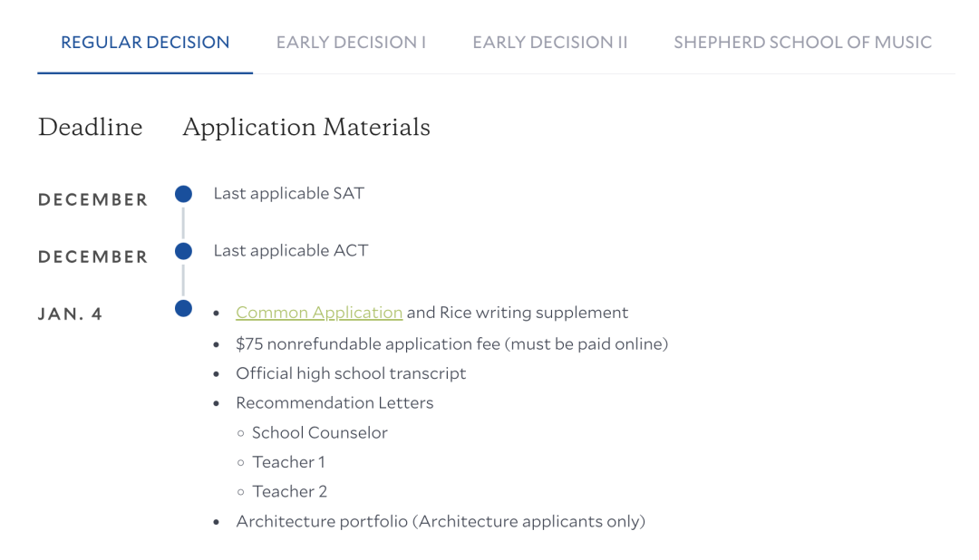Click the Teacher 2 sub-item
This screenshot has width=979, height=560.
point(290,492)
